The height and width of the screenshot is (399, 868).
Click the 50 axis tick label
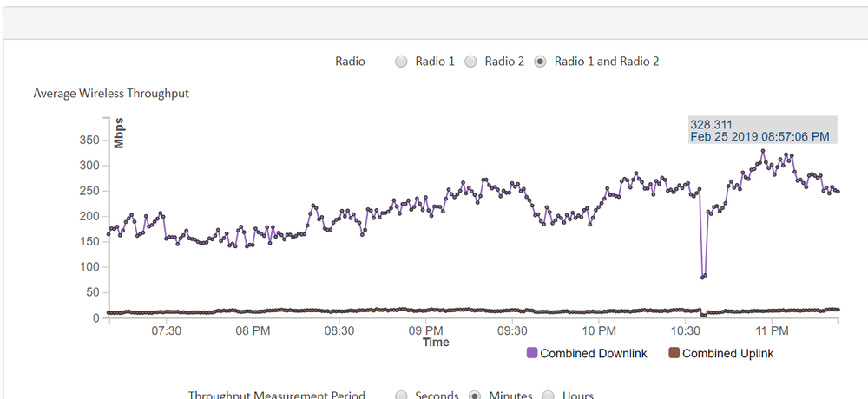click(93, 293)
